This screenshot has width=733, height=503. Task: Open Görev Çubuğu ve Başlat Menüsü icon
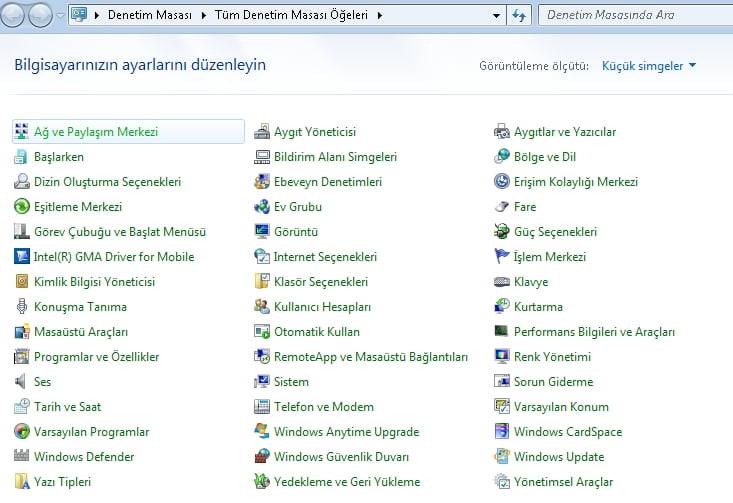[x=22, y=231]
